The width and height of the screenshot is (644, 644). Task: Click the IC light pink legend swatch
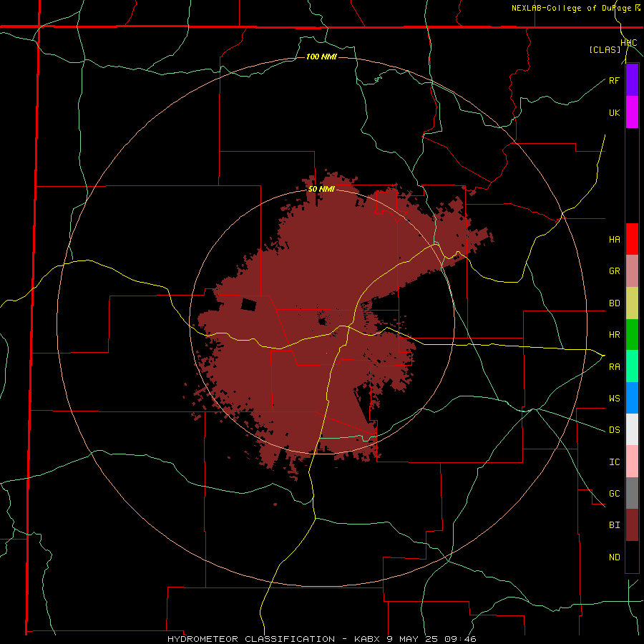point(632,462)
